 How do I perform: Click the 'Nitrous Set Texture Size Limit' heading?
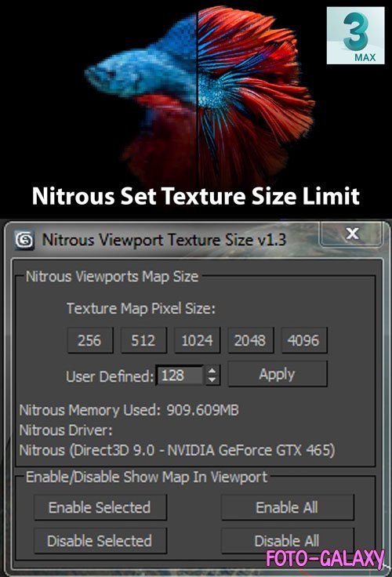(196, 196)
